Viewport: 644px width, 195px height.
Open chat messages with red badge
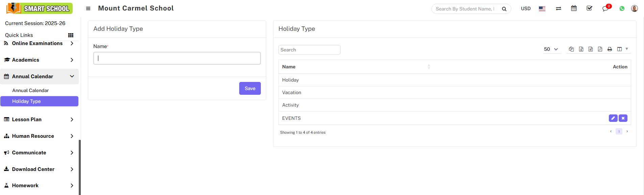point(605,9)
